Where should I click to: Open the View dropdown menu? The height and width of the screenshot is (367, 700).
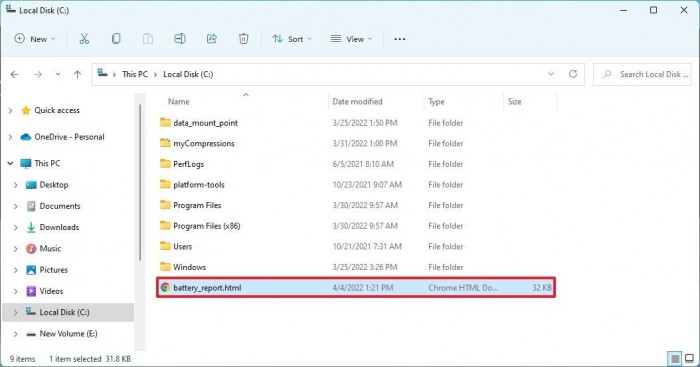tap(351, 39)
